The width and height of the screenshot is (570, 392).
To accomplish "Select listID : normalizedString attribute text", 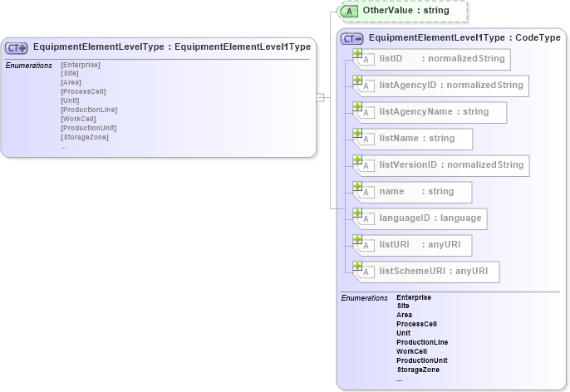I will click(x=442, y=58).
